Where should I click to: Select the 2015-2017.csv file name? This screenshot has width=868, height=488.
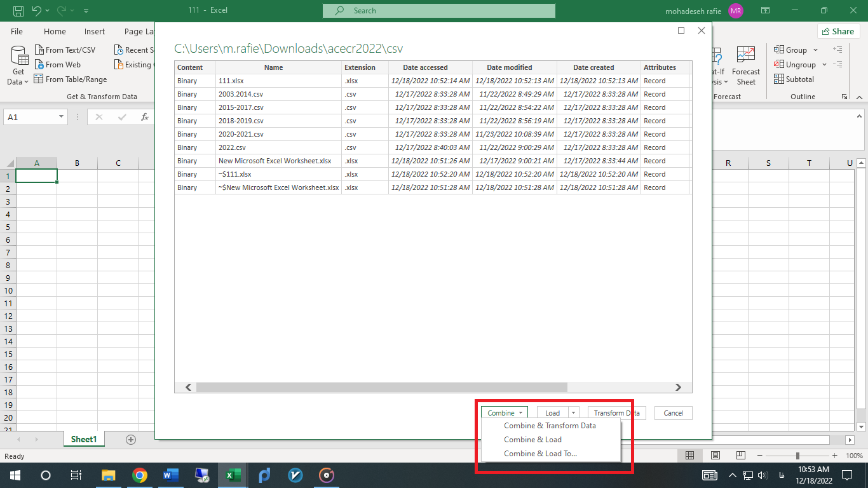pos(241,107)
